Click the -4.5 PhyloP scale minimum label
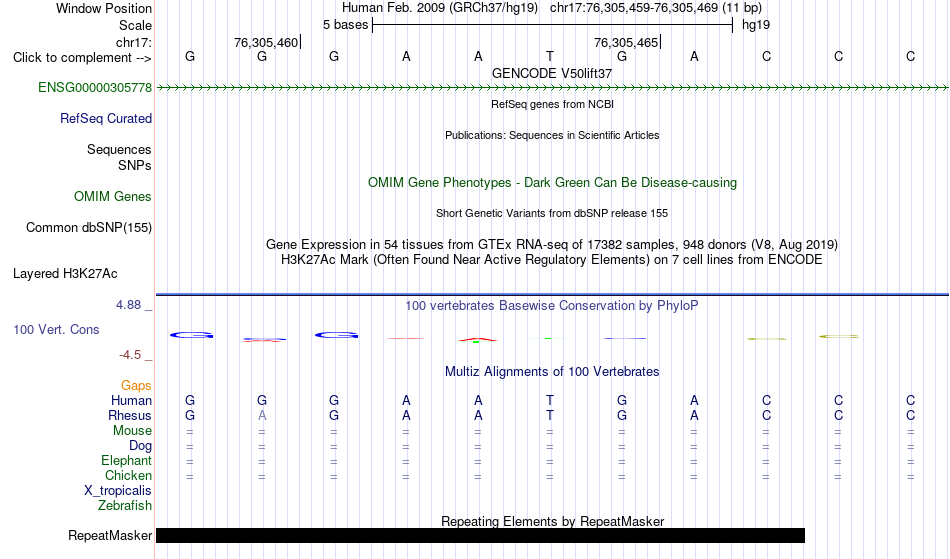This screenshot has height=559, width=950. coord(130,355)
